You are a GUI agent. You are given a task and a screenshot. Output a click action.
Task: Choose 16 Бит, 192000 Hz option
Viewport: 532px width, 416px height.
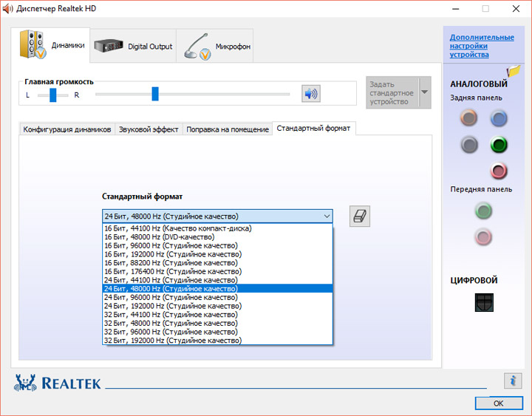point(217,254)
